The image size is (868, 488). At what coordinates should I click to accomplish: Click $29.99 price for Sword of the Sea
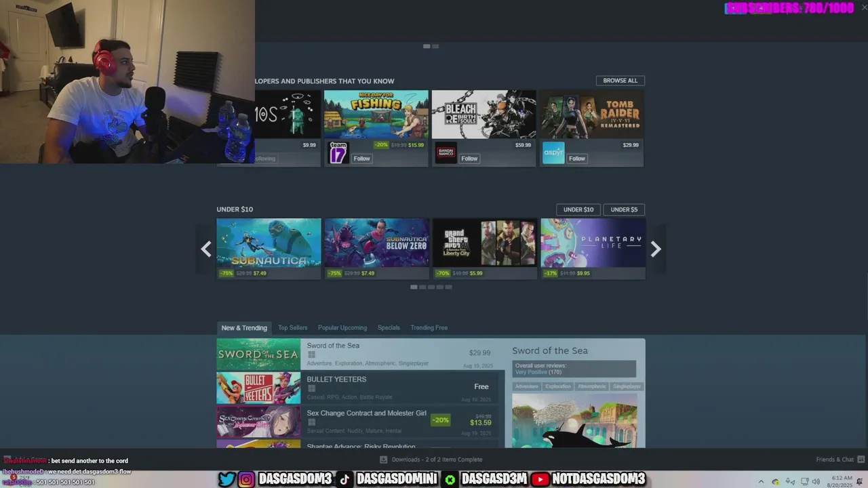pyautogui.click(x=479, y=352)
